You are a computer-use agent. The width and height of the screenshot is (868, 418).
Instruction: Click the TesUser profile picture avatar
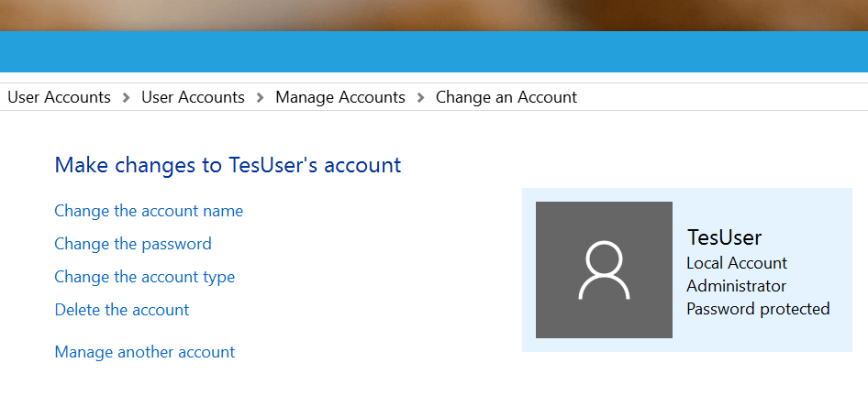(604, 269)
